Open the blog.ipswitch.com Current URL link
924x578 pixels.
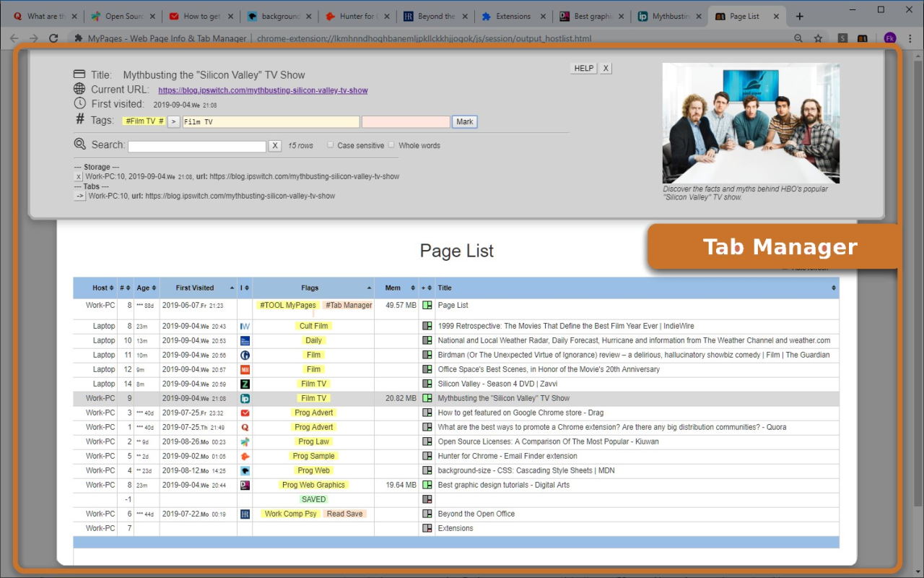click(x=263, y=90)
